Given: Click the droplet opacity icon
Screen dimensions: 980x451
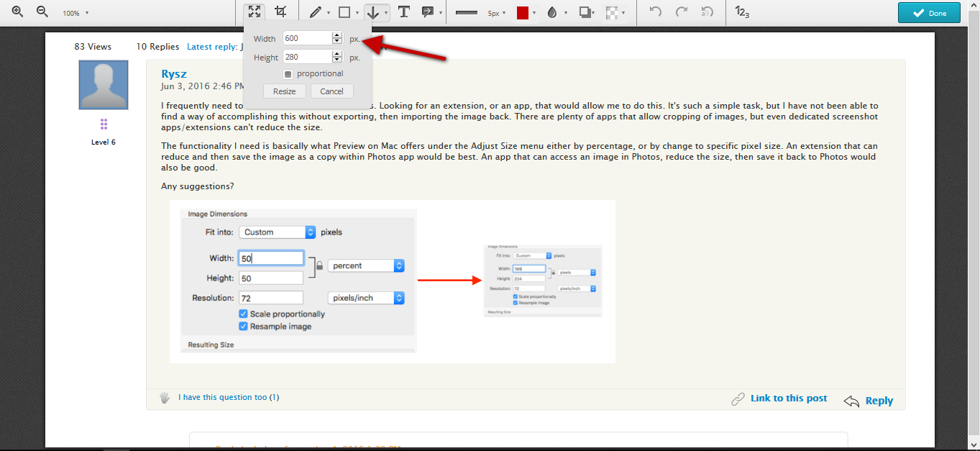Looking at the screenshot, I should 552,12.
